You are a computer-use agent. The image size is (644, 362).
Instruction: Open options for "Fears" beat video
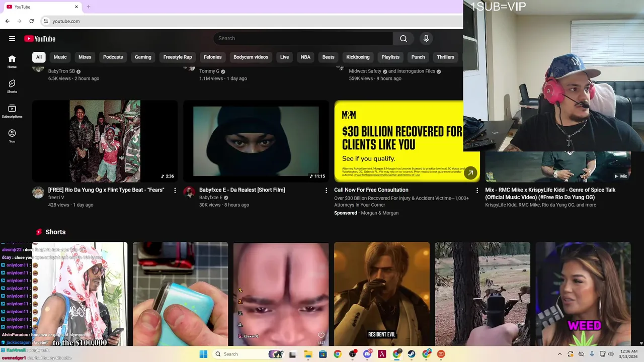click(x=175, y=191)
